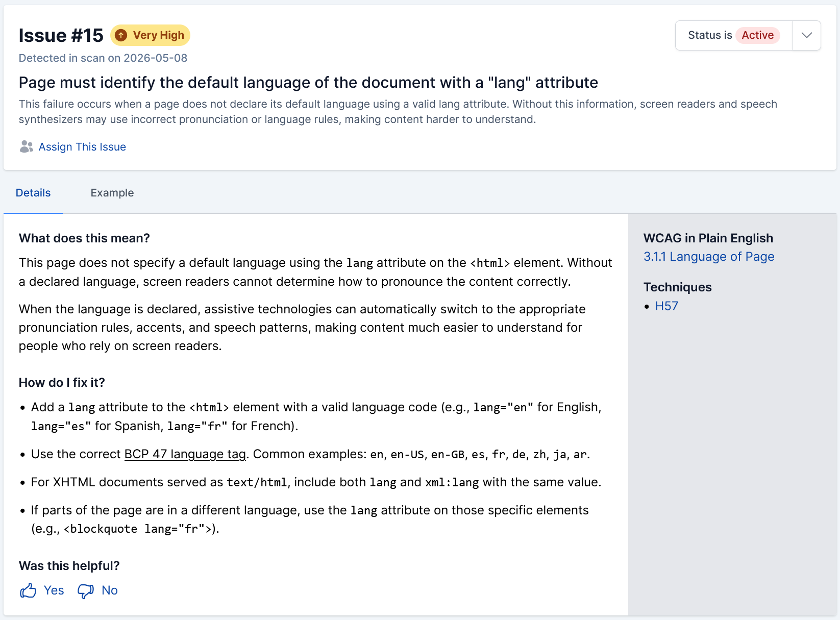Open the H57 technique link
This screenshot has height=620, width=840.
(x=666, y=306)
